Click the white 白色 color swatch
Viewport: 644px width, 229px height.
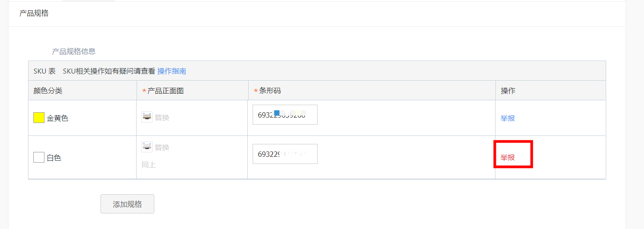(39, 157)
